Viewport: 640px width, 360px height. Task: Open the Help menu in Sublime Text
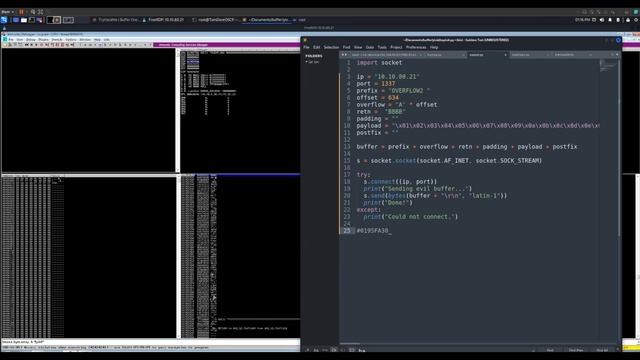pos(434,47)
